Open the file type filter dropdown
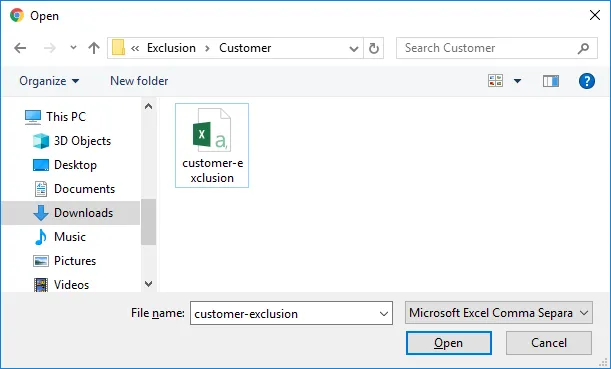Viewport: 611px width, 369px height. coord(499,313)
